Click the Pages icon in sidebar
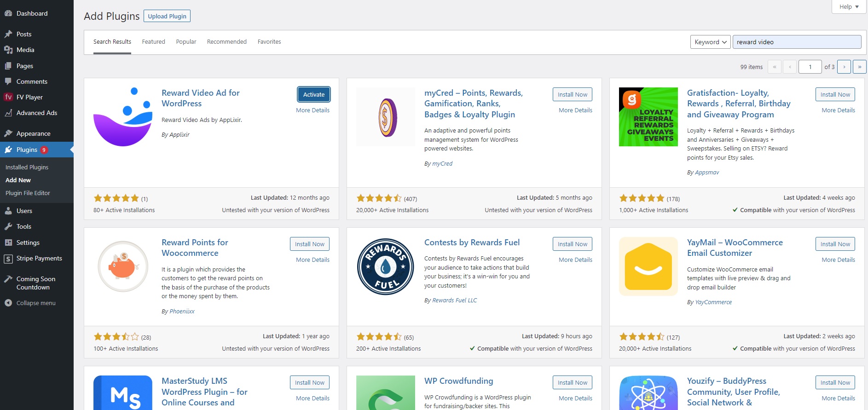This screenshot has width=868, height=410. click(8, 66)
